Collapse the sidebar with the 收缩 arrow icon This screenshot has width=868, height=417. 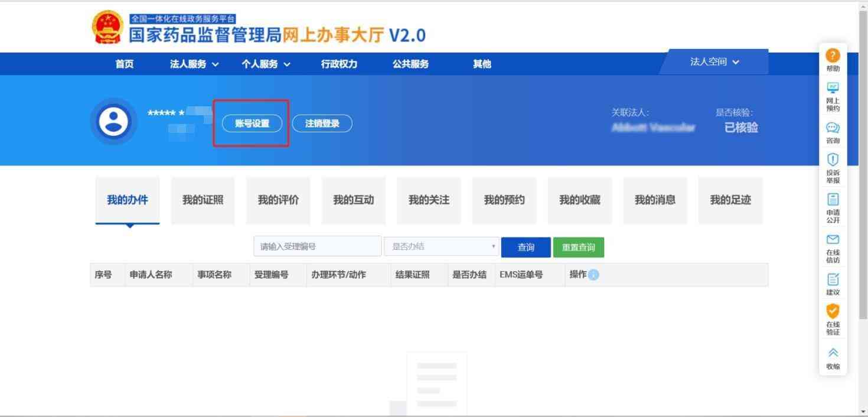833,353
